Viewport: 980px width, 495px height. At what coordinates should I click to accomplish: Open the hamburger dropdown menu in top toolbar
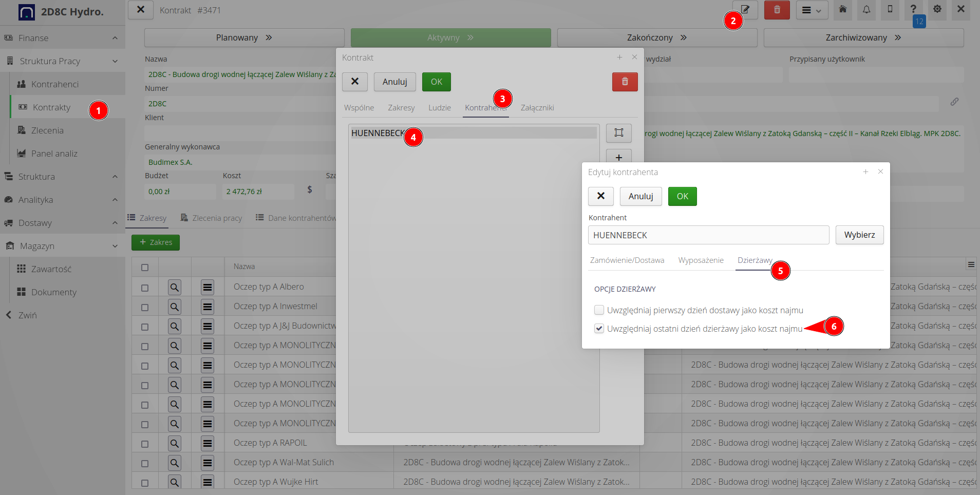pos(812,10)
